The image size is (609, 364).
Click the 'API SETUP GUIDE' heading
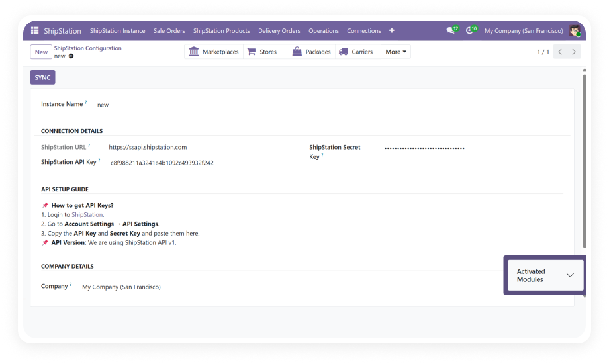[65, 189]
